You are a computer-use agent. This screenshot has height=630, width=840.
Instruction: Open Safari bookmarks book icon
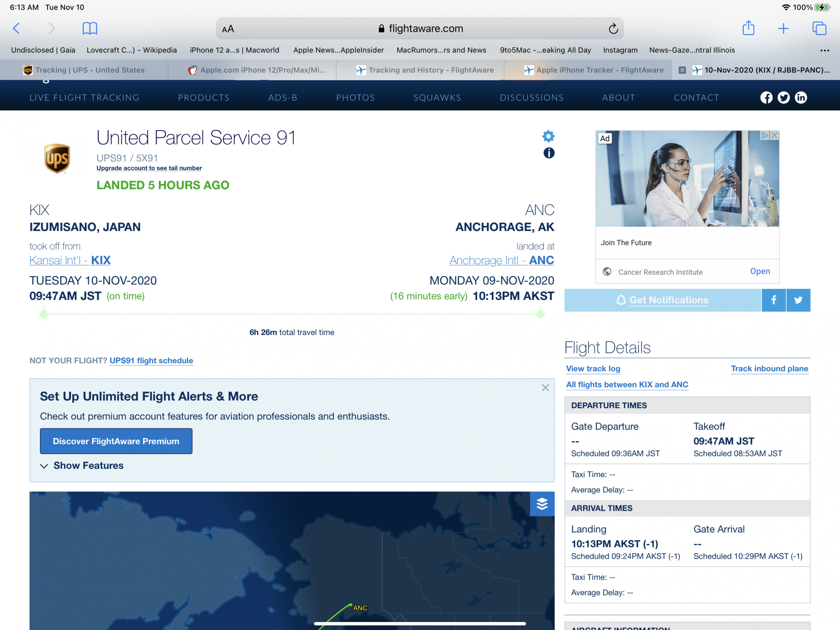click(x=90, y=29)
